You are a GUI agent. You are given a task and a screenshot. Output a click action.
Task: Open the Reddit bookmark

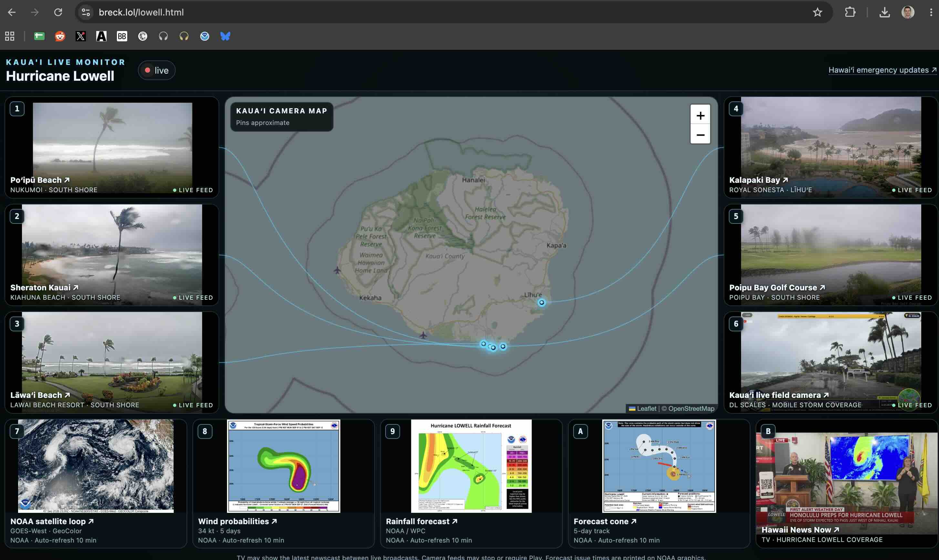tap(60, 36)
